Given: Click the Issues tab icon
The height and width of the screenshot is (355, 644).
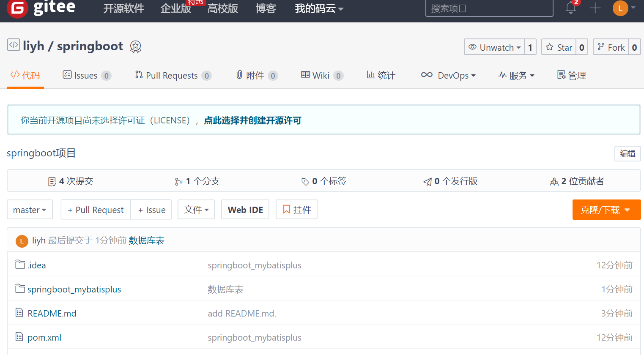Looking at the screenshot, I should pyautogui.click(x=67, y=75).
